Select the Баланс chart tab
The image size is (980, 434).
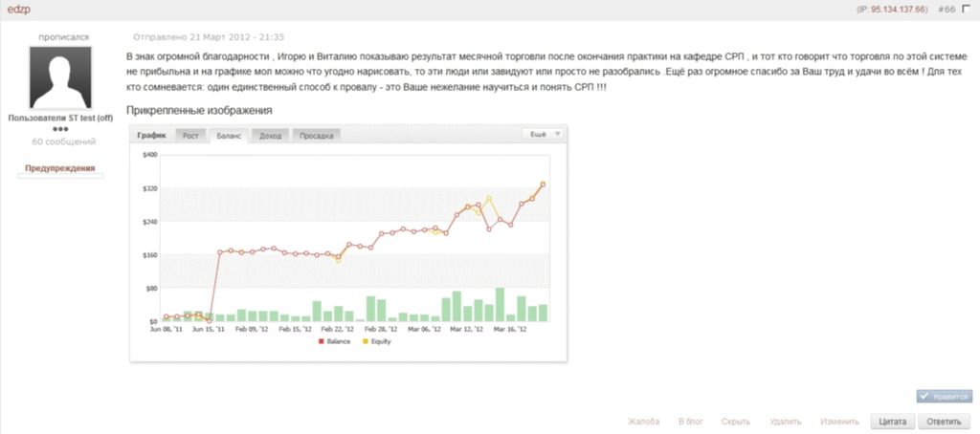[229, 136]
